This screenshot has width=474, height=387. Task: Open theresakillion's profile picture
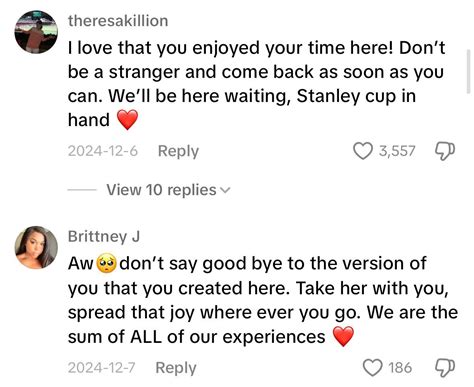(36, 32)
